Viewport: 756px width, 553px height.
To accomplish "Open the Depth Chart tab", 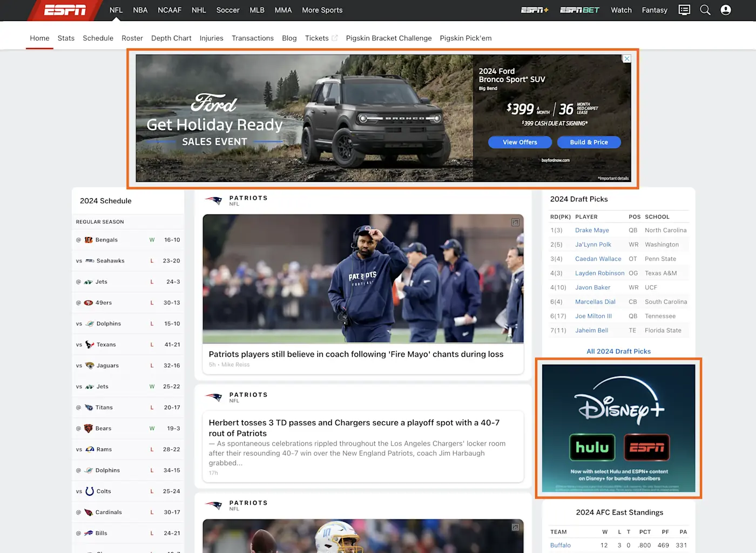I will tap(171, 38).
